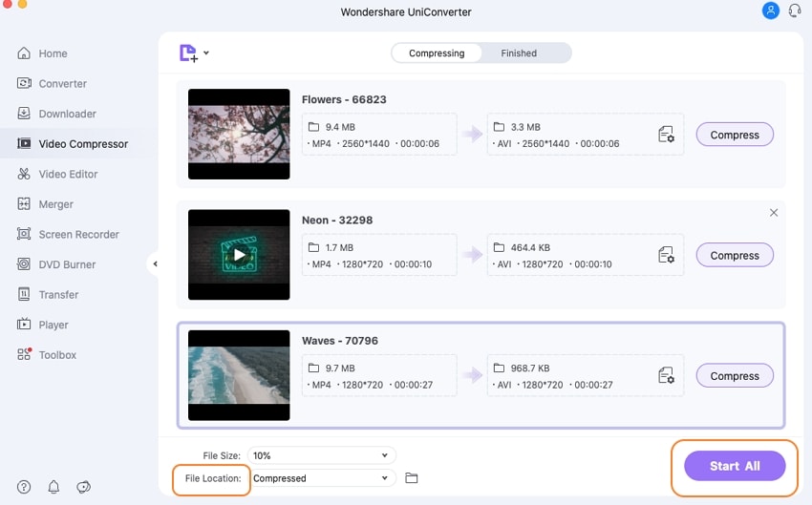Image resolution: width=812 pixels, height=505 pixels.
Task: Click the 1.7 MB source size
Action: click(x=339, y=247)
